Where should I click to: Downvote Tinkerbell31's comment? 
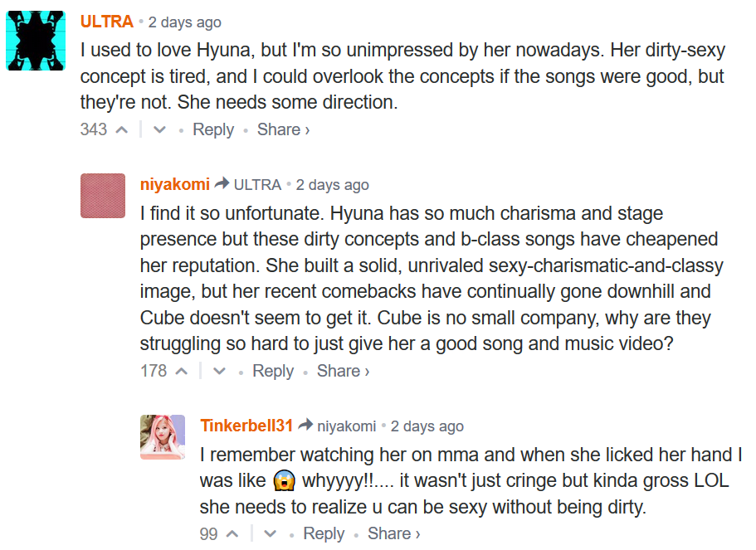click(x=270, y=534)
